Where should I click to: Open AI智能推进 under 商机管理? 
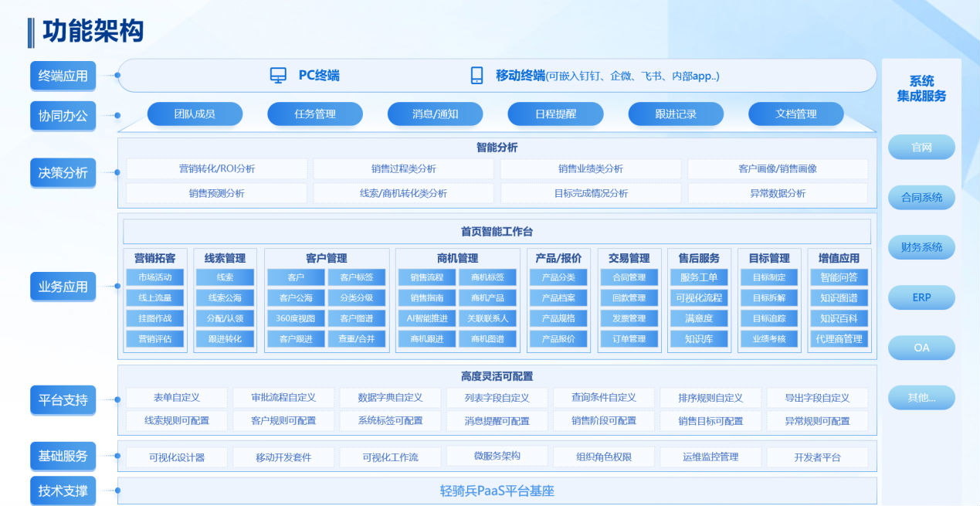426,318
